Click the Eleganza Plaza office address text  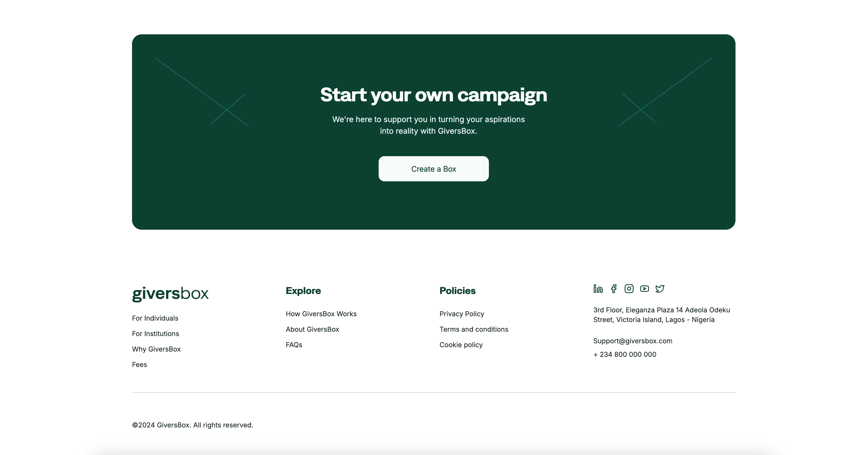pos(662,315)
